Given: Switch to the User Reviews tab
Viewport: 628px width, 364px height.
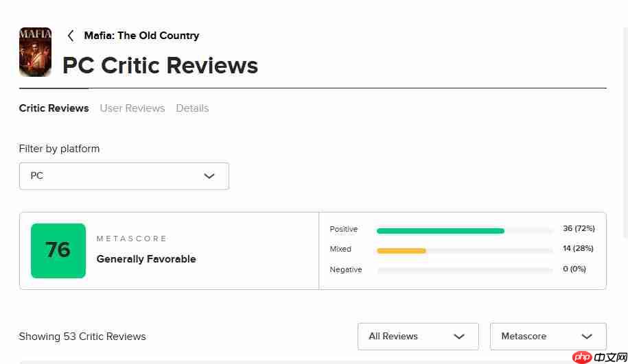Looking at the screenshot, I should [132, 108].
